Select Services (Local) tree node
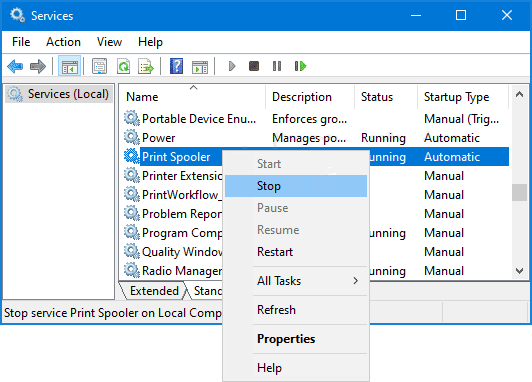The image size is (532, 382). (59, 94)
